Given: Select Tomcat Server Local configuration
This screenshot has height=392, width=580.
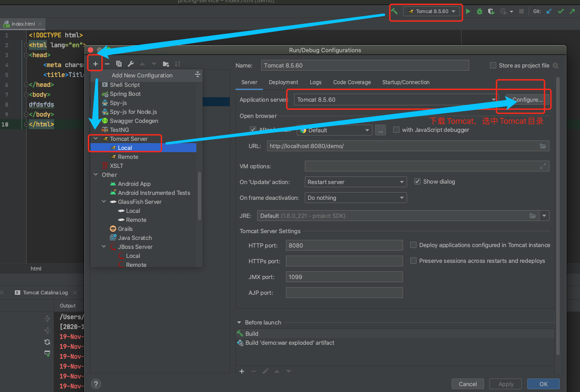Looking at the screenshot, I should tap(143, 148).
